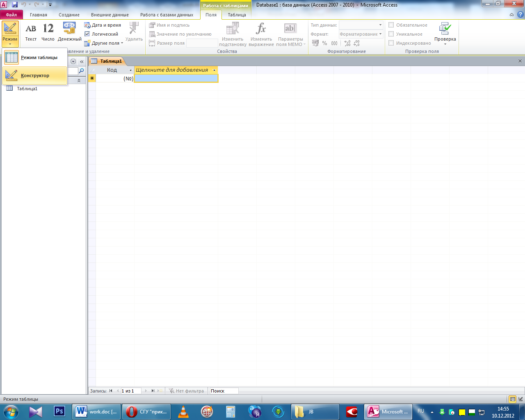Image resolution: width=525 pixels, height=420 pixels.
Task: Toggle the Обязательное checkbox
Action: (x=391, y=25)
